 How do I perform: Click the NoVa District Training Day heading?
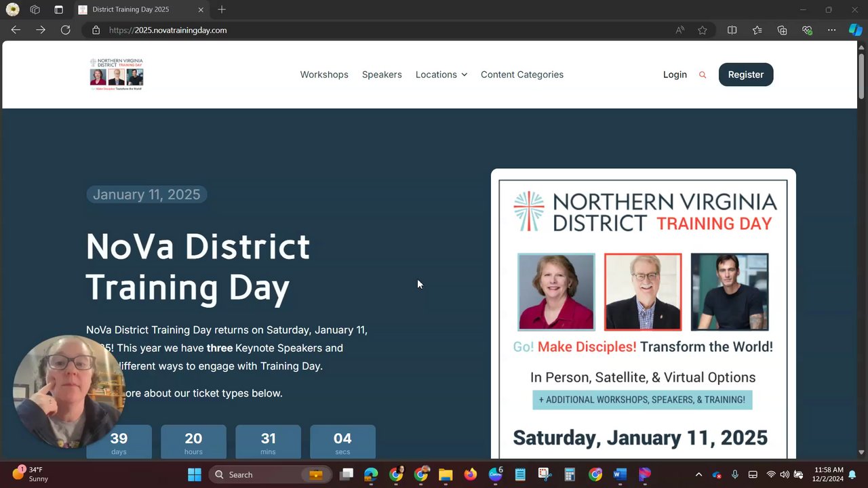198,266
